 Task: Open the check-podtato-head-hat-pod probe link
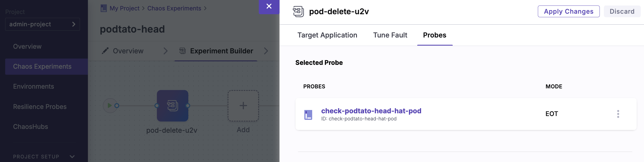click(371, 111)
